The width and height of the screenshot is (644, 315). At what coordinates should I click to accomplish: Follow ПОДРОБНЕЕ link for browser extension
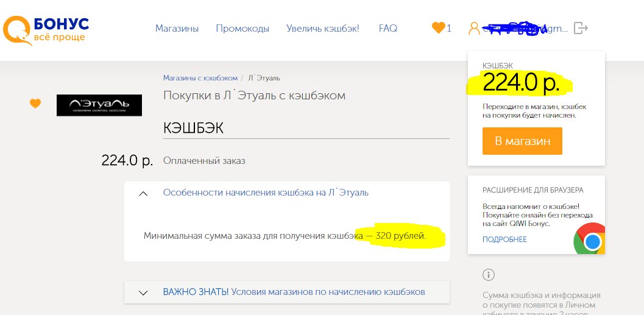(x=504, y=239)
